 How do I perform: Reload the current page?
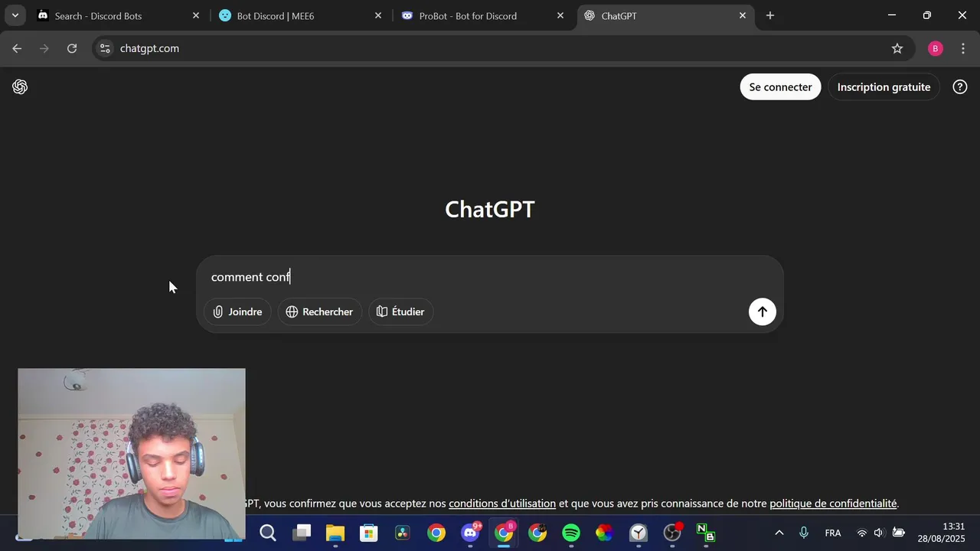(x=72, y=48)
